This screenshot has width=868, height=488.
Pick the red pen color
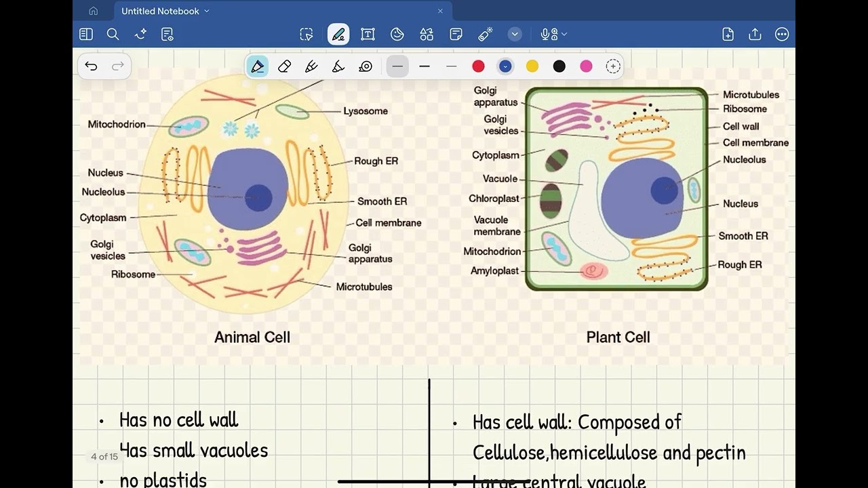click(x=478, y=66)
